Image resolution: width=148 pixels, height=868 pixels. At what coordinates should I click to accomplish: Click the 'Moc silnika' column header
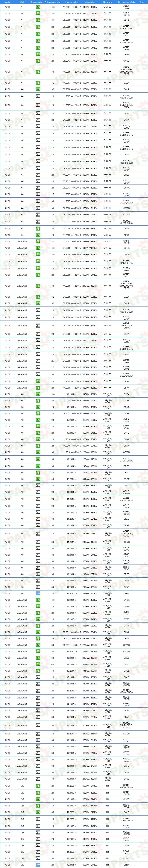click(90, 2)
